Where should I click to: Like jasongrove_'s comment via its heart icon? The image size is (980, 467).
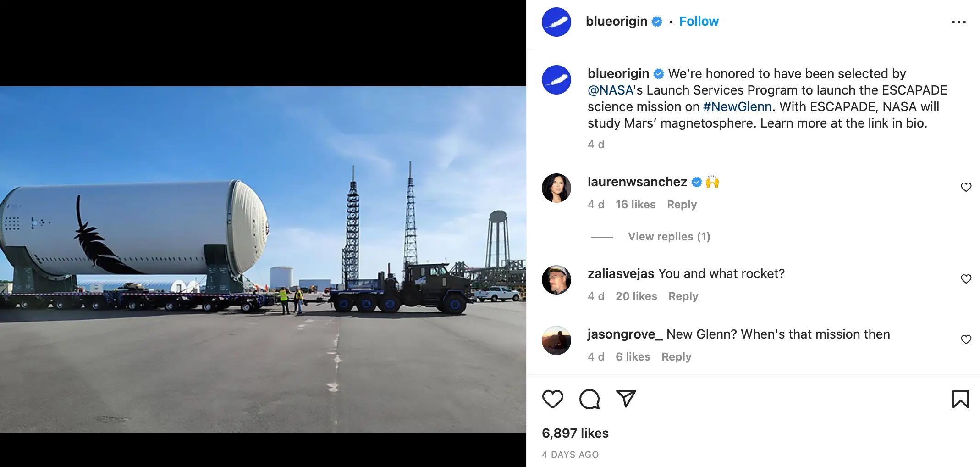click(966, 339)
